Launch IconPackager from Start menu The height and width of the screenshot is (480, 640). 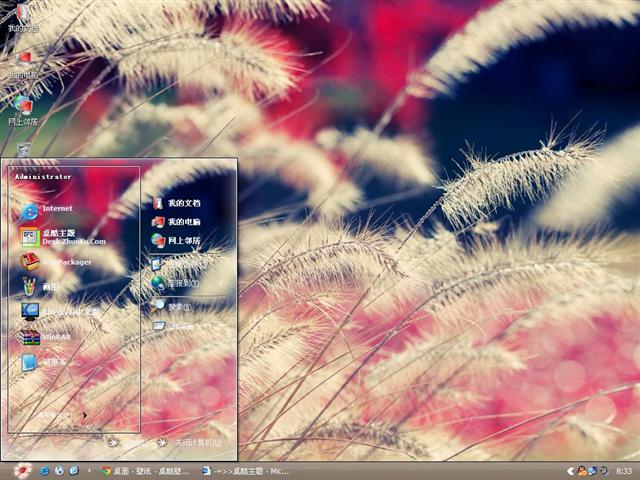click(56, 262)
